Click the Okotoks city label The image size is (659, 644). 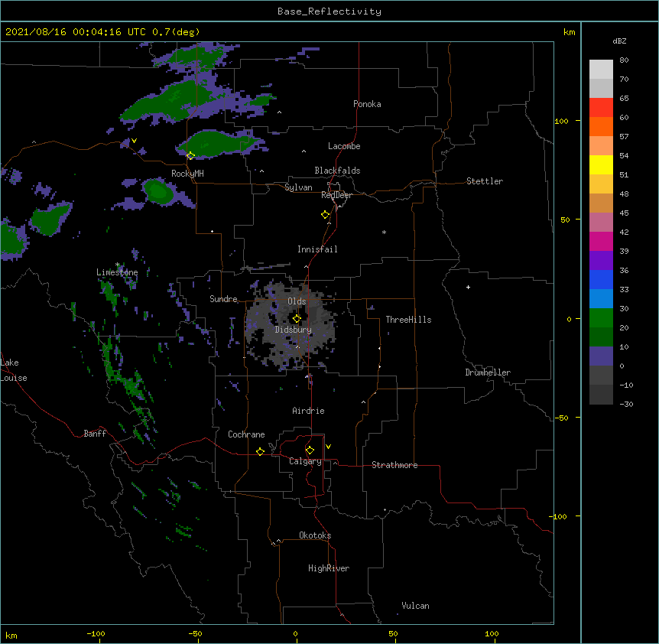click(x=315, y=535)
